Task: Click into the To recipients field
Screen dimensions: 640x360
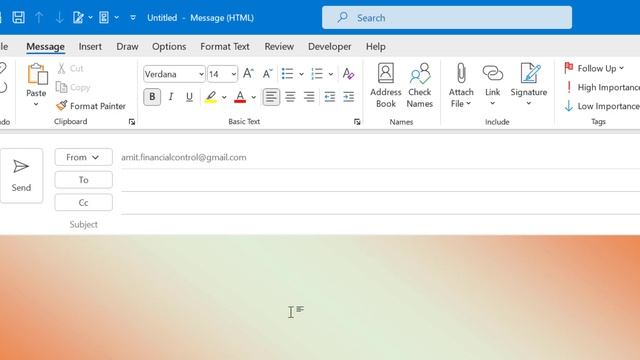Action: [380, 180]
